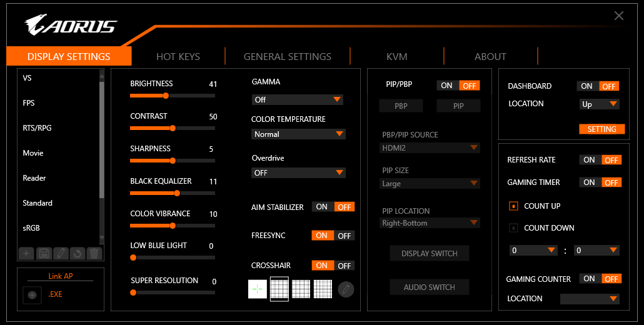
Task: Rename profile using pencil icon below mode list
Action: point(61,253)
